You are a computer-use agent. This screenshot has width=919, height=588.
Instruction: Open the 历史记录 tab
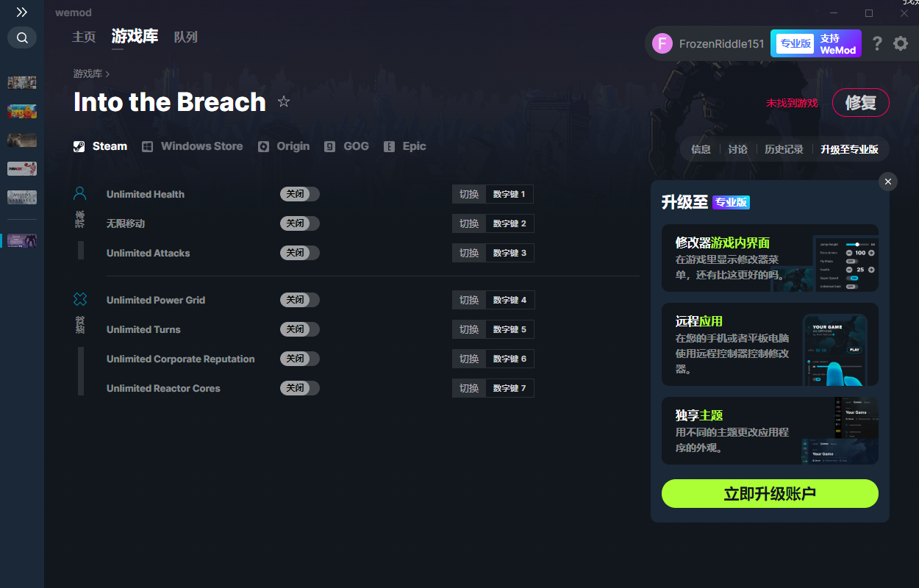(784, 149)
